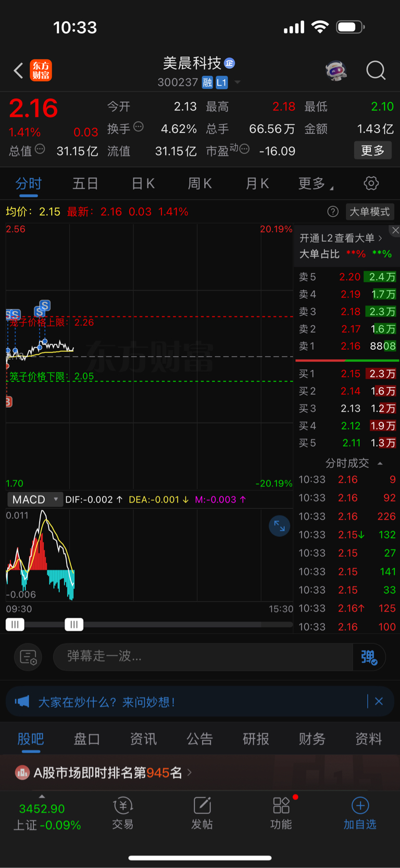
Task: Tap the ranking chart icon
Action: pos(22,773)
